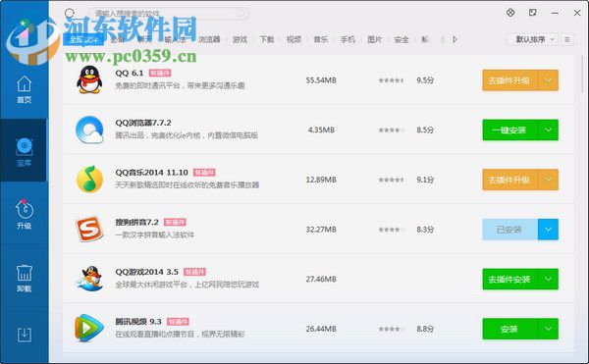The width and height of the screenshot is (589, 364).
Task: Open the QQ音乐2014 11.10 title link
Action: tap(151, 173)
